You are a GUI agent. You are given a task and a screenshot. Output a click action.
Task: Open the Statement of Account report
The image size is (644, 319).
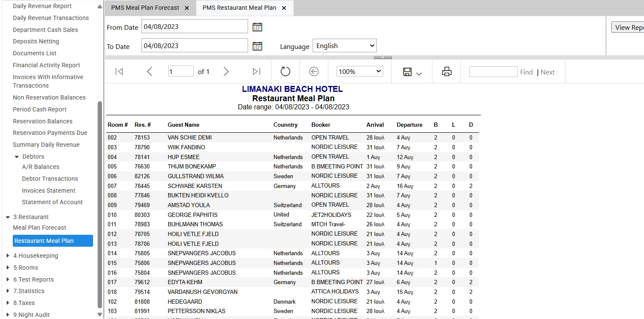click(52, 202)
